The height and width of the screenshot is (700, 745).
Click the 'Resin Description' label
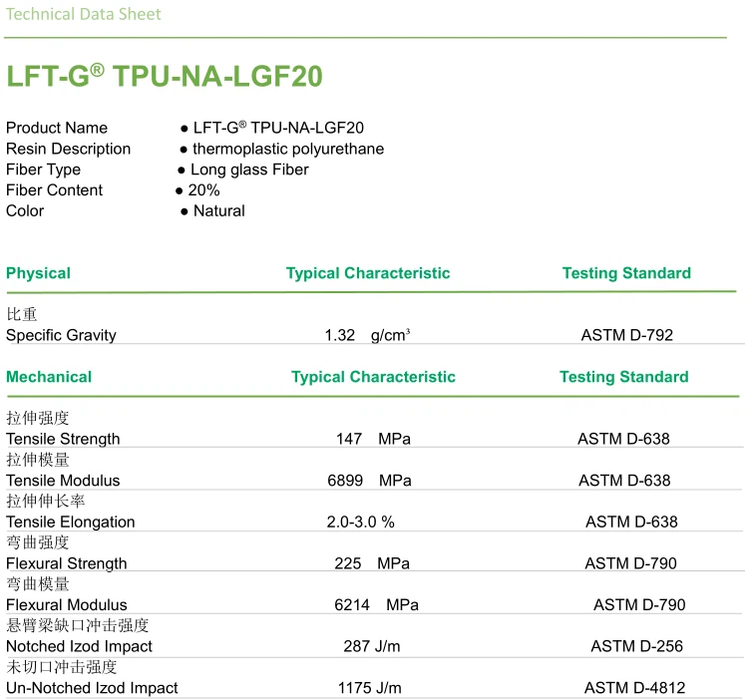tap(68, 149)
